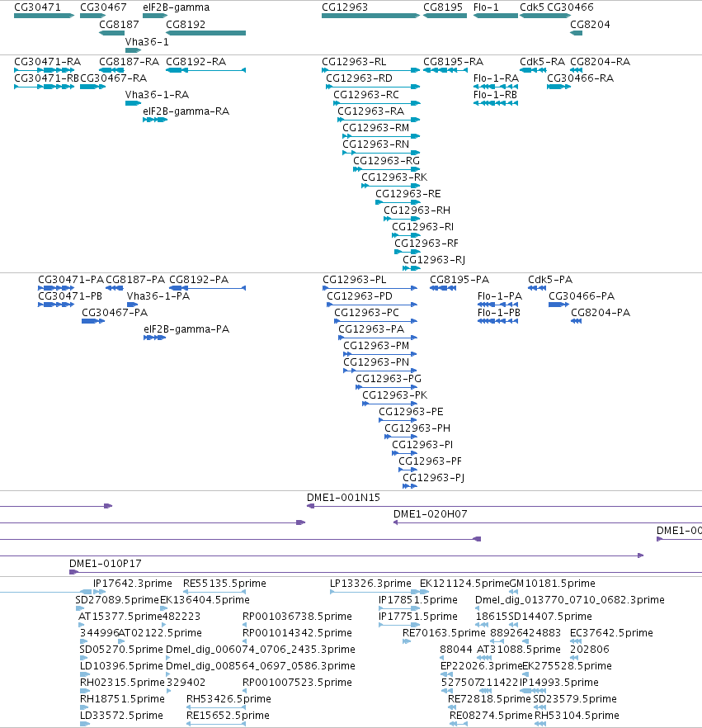Open EST EC37642.5prime
702x728 pixels.
(576, 641)
